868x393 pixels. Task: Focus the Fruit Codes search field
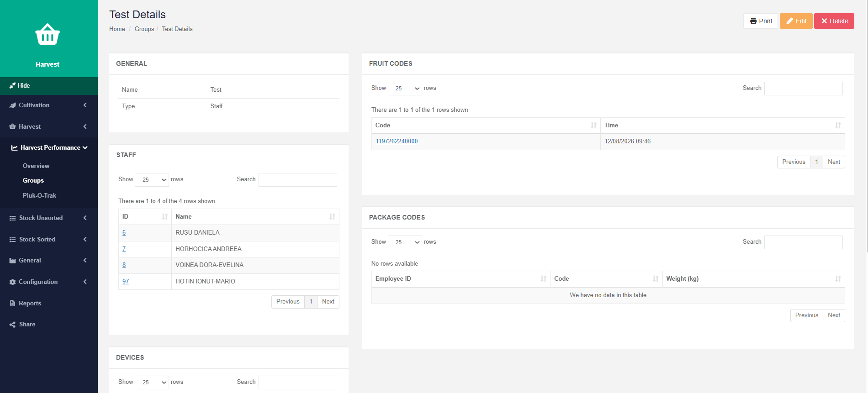tap(804, 89)
